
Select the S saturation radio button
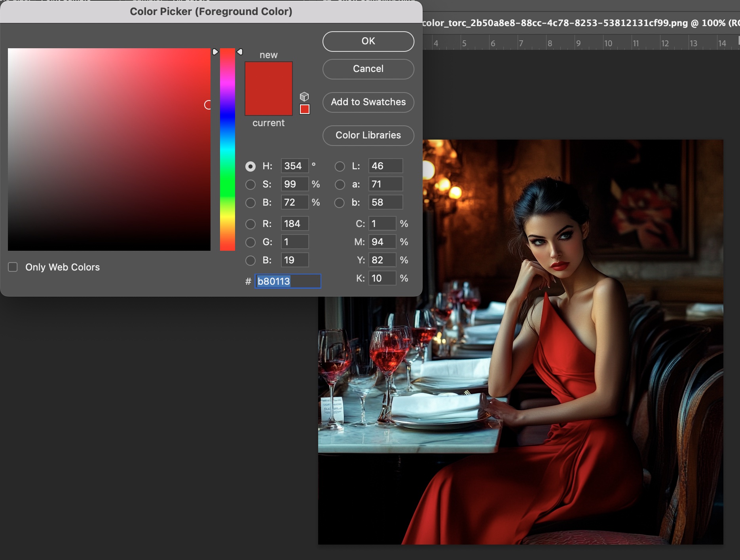250,185
